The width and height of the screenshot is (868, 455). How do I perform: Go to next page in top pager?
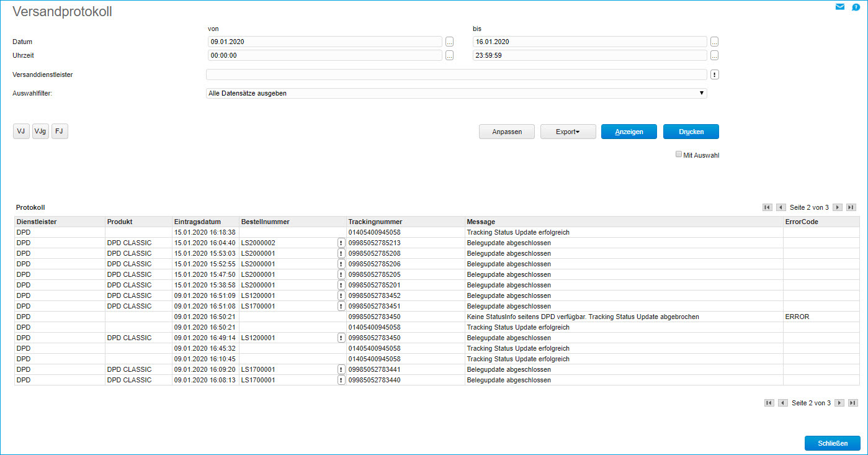838,207
